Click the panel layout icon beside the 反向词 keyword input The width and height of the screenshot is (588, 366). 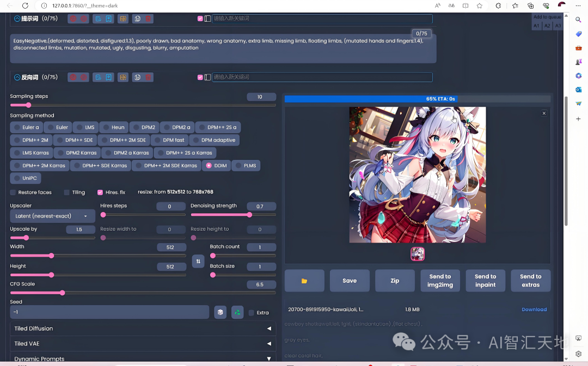207,77
